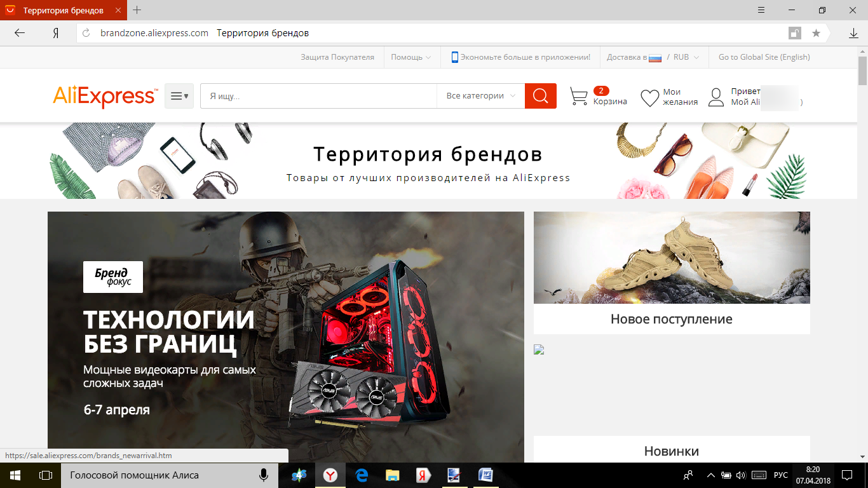Open the wishlist heart icon (Мои желания)

coord(649,98)
